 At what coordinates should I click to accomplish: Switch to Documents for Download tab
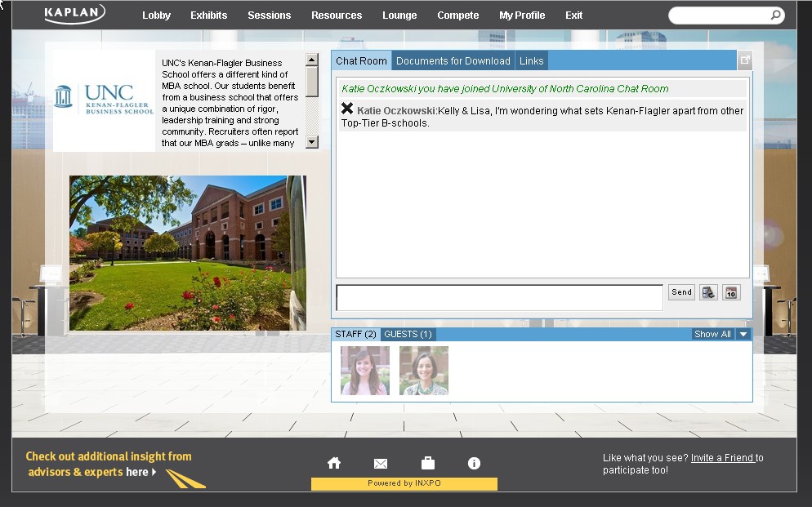(453, 61)
